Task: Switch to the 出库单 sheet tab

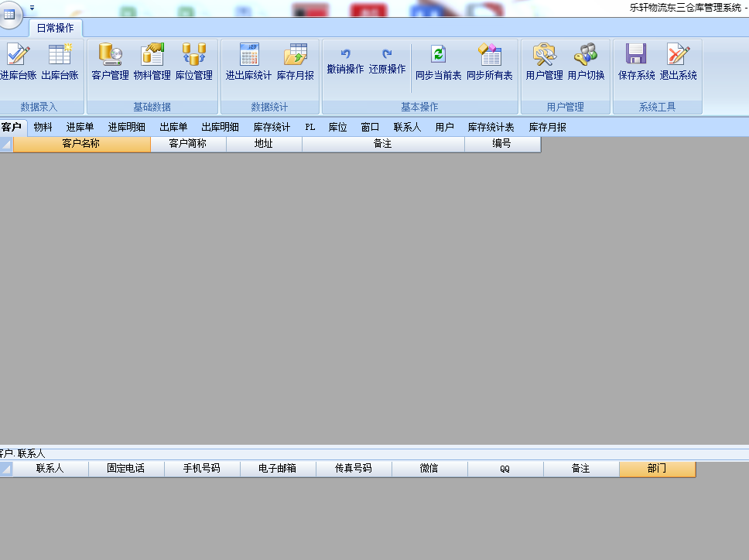Action: (x=173, y=127)
